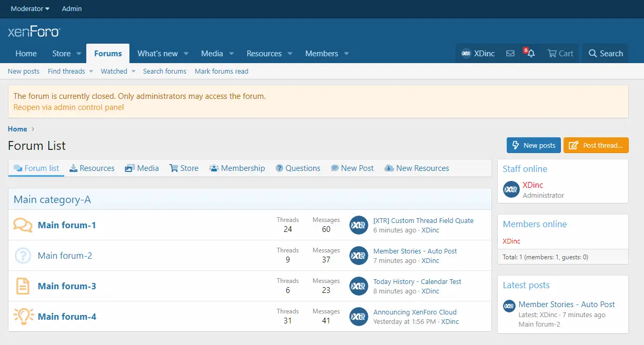This screenshot has height=345, width=644.
Task: Expand the What's new dropdown arrow
Action: pyautogui.click(x=186, y=54)
